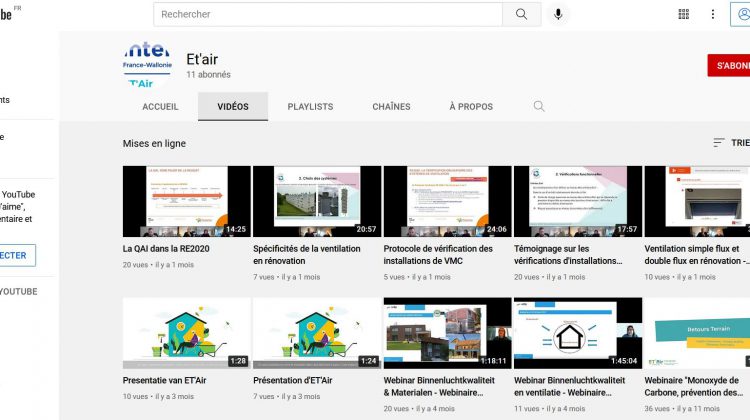Select the VIDÉOS tab
Viewport: 750px width, 420px height.
[233, 107]
